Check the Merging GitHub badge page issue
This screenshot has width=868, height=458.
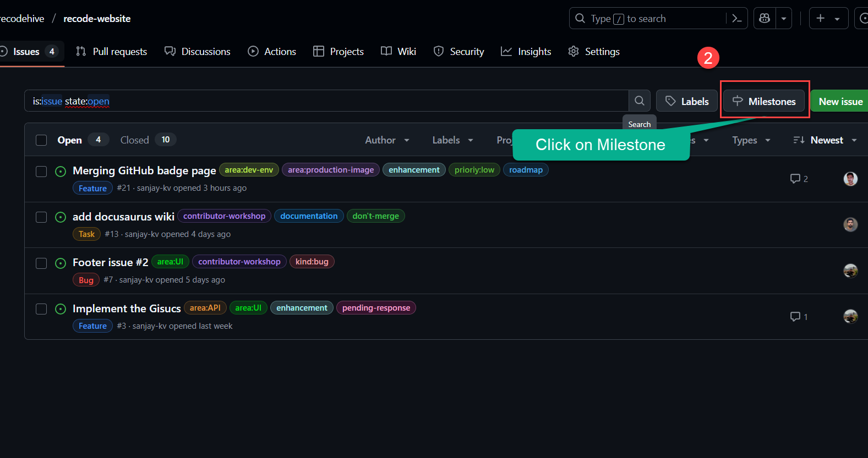(x=41, y=172)
